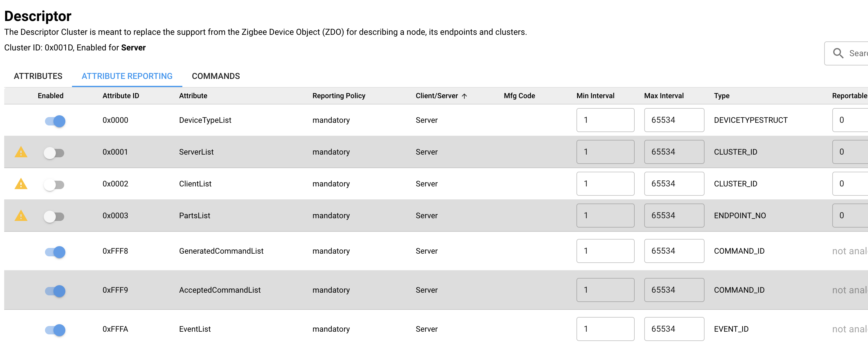Image resolution: width=868 pixels, height=344 pixels.
Task: Click the PartsList warning triangle icon
Action: 21,216
